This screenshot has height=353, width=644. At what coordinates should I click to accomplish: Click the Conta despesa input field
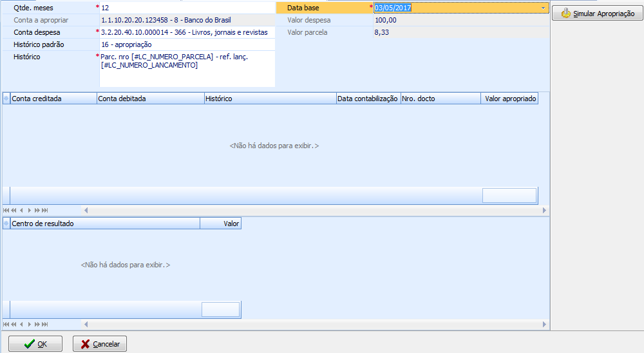[x=187, y=32]
